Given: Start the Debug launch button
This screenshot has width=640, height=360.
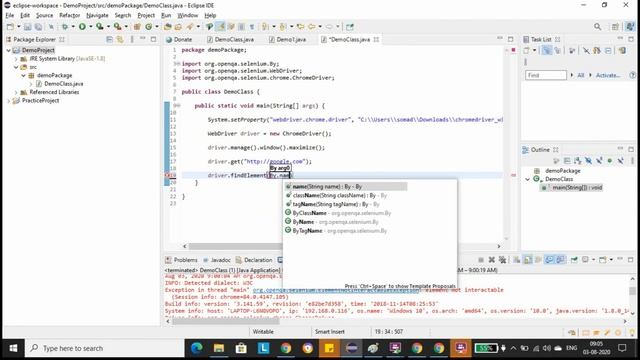Looking at the screenshot, I should point(64,27).
